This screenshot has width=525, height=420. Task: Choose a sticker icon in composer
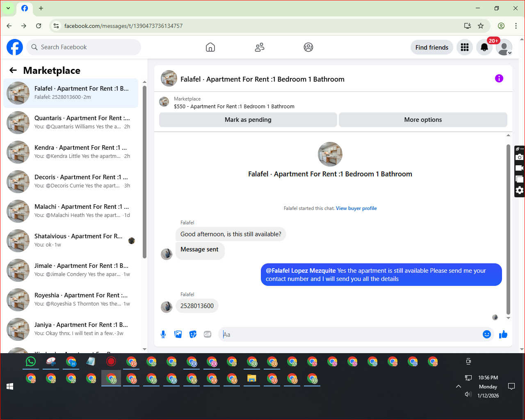click(x=193, y=334)
